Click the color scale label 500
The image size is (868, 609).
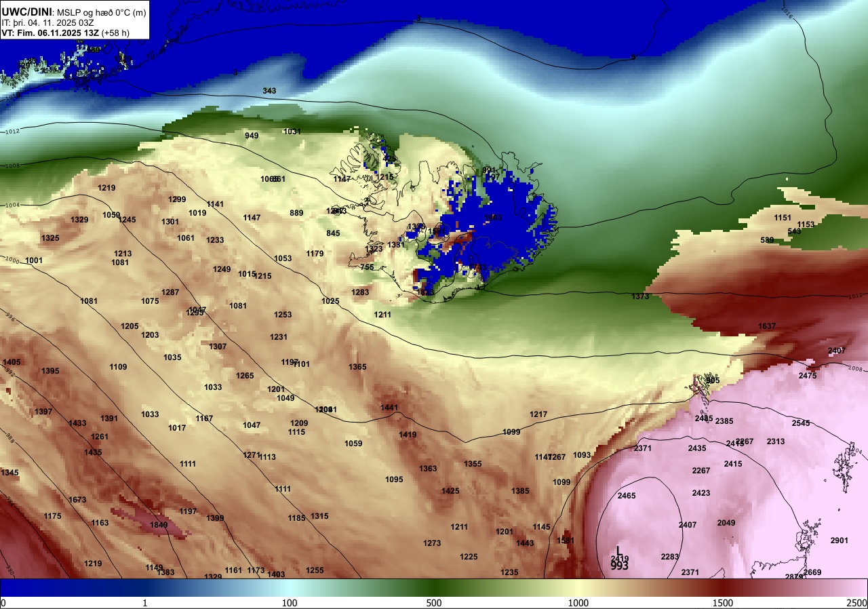pyautogui.click(x=434, y=603)
